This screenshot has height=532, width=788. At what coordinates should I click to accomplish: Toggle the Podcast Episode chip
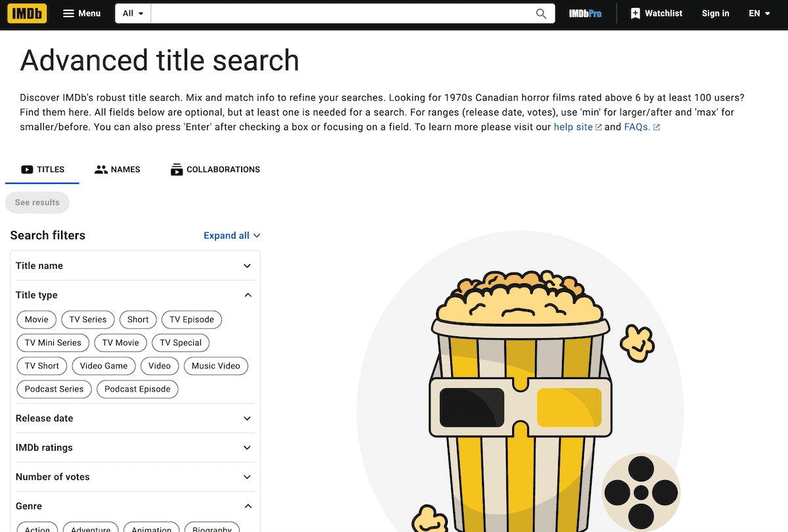tap(137, 389)
